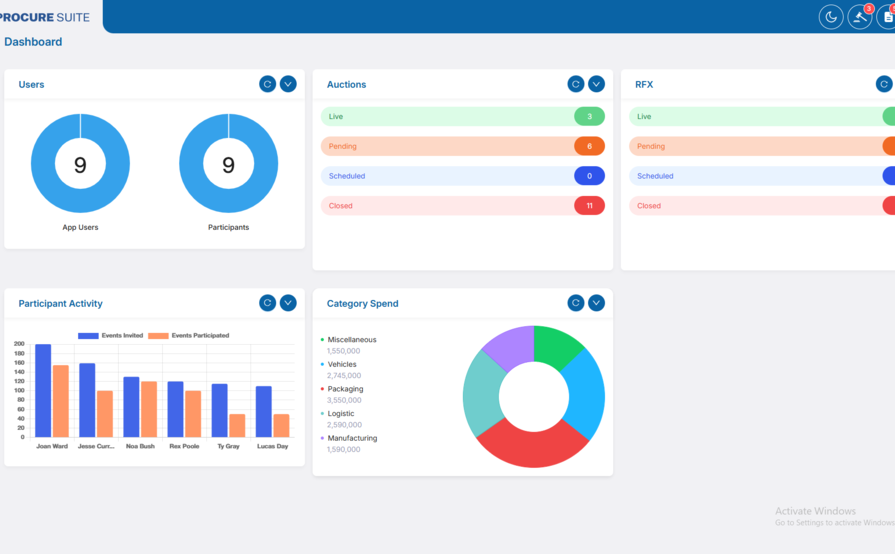The height and width of the screenshot is (554, 895).
Task: Refresh the Participant Activity chart
Action: coord(267,303)
